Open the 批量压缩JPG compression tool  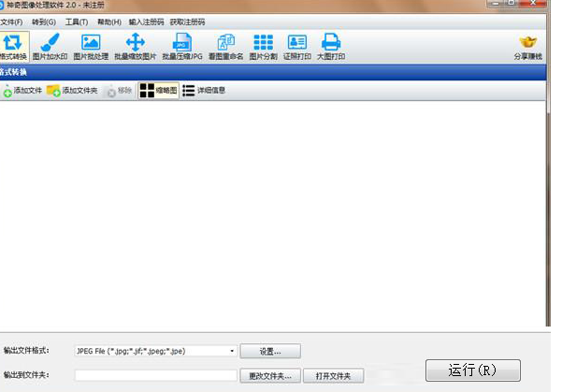click(x=182, y=45)
